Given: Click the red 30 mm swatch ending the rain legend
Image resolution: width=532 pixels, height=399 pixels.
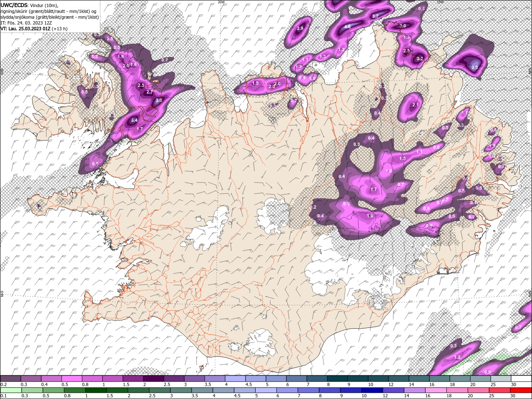Looking at the screenshot, I should 521,390.
